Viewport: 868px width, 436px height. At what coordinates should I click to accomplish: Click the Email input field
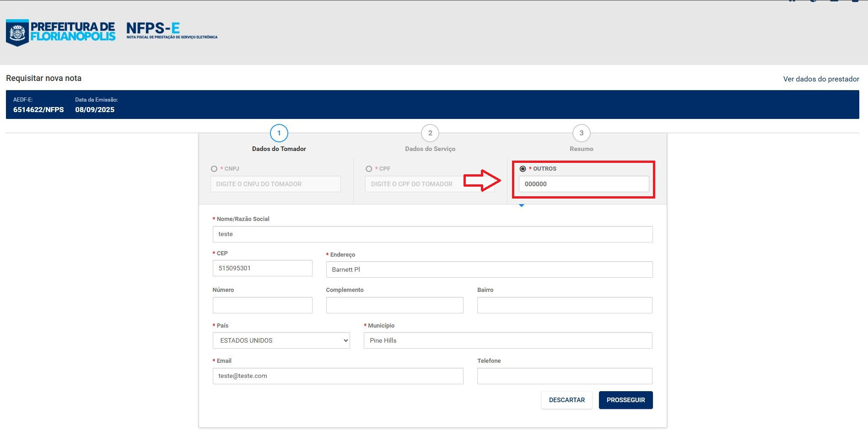point(338,376)
